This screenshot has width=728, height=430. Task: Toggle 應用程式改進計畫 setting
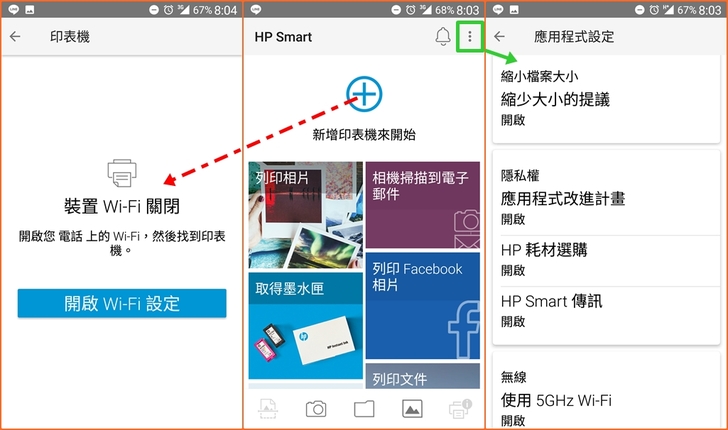[x=606, y=208]
